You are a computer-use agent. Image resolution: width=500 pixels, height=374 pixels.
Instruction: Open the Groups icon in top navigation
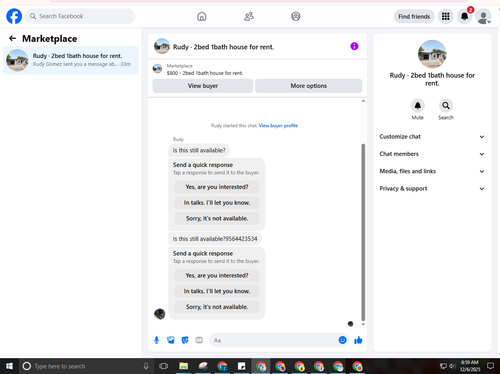coord(296,16)
